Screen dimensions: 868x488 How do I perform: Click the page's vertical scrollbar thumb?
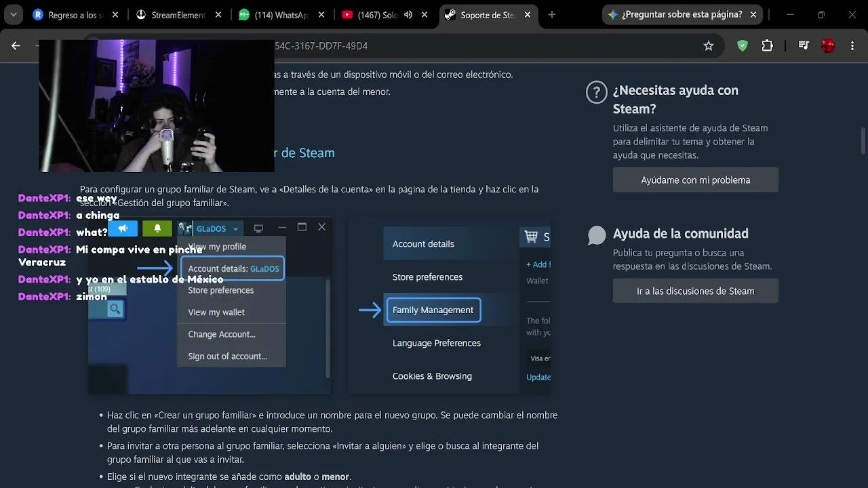[863, 141]
